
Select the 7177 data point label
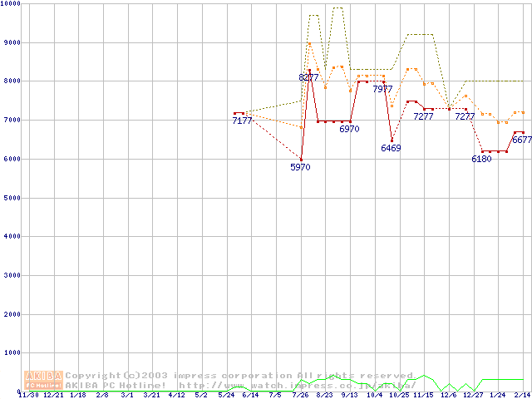pos(242,121)
